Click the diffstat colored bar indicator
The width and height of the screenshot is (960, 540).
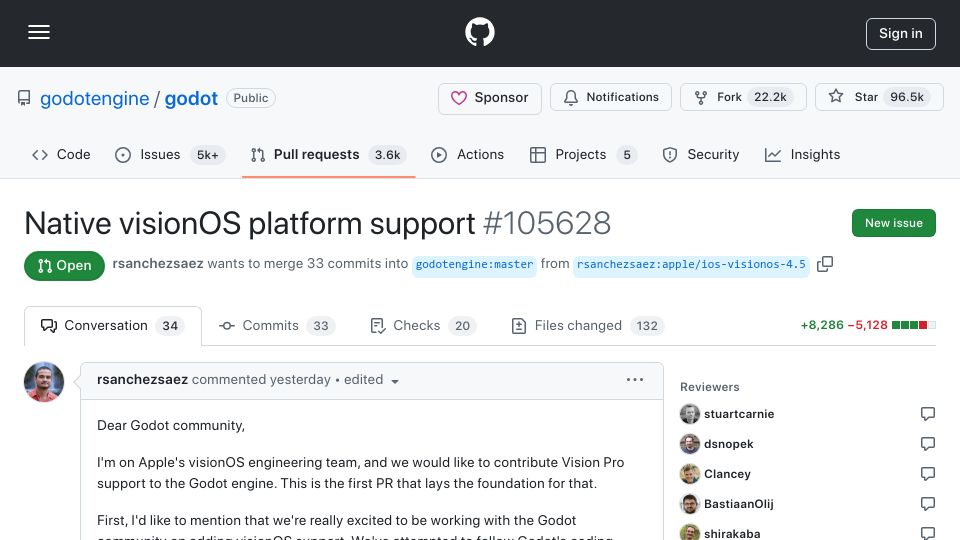(x=913, y=325)
